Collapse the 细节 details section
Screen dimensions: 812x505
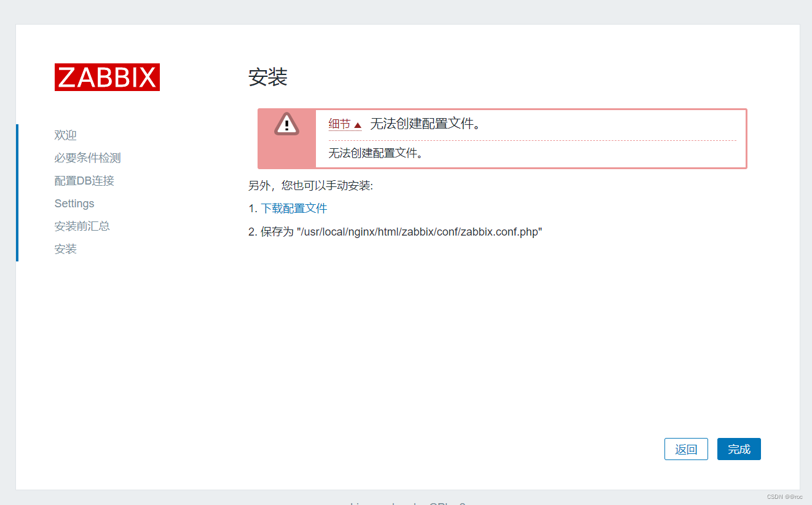(x=340, y=123)
